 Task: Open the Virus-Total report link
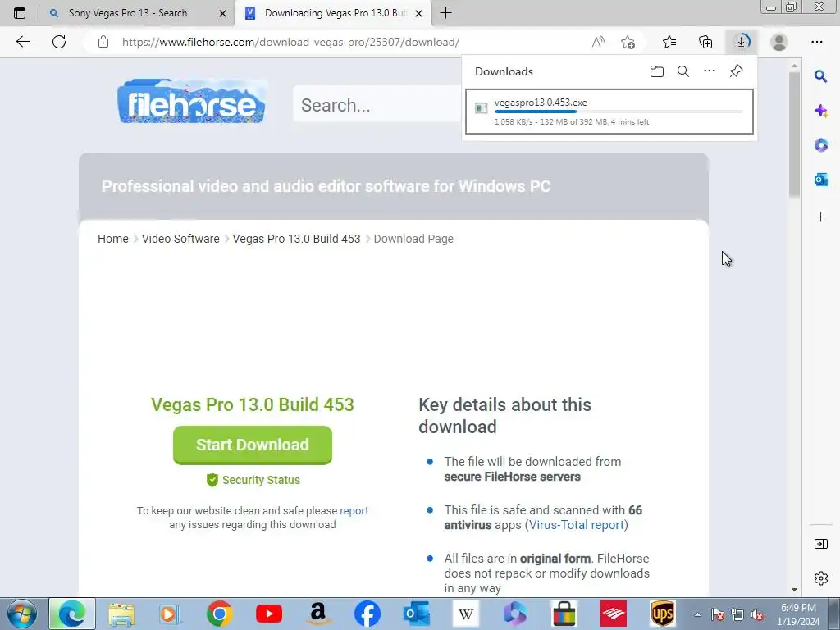coord(577,525)
